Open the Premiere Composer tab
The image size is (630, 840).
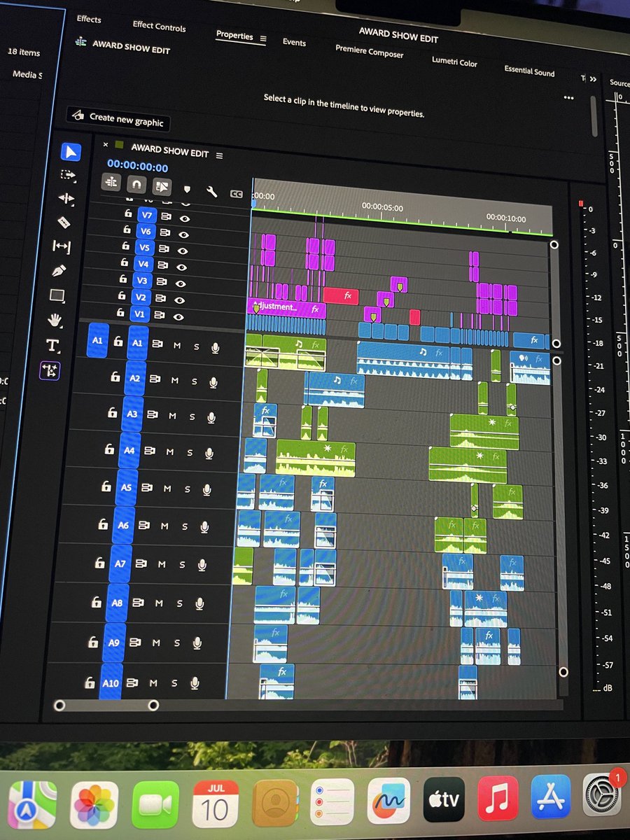coord(370,51)
